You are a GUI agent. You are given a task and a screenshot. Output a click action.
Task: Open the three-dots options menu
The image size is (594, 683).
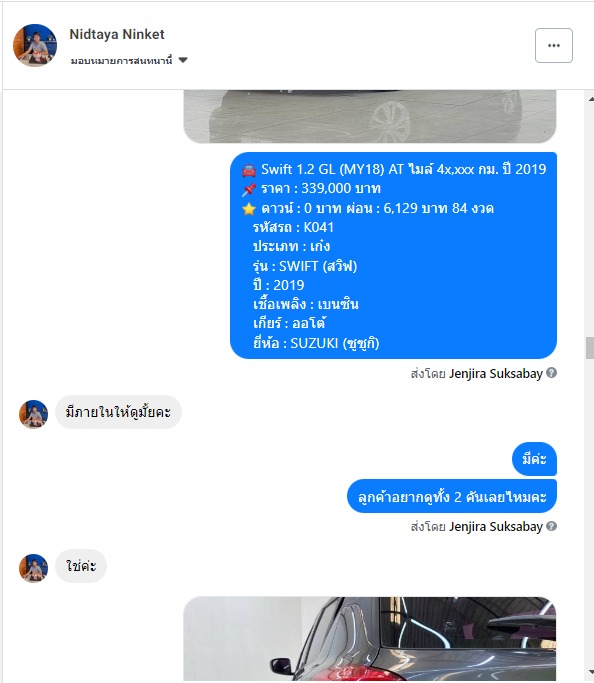[554, 45]
